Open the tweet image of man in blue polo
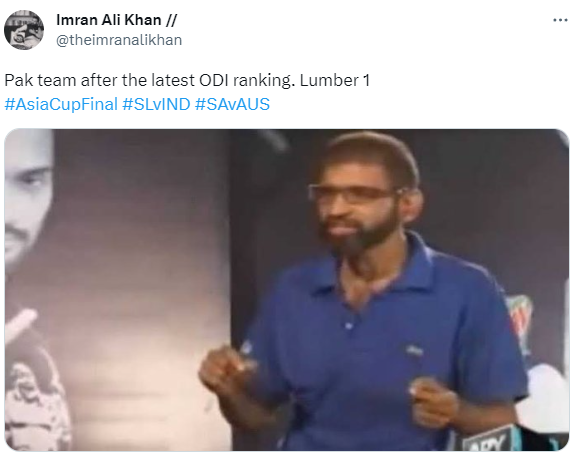Viewport: 585px width, 461px height. 287,290
